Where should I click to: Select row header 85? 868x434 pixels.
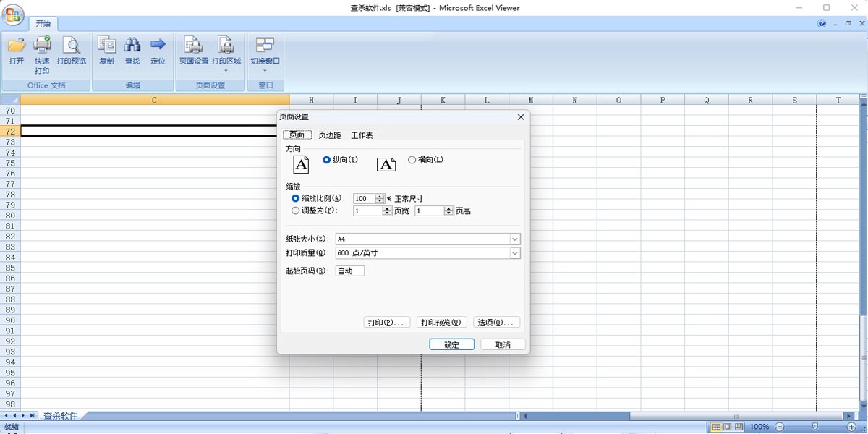point(10,268)
